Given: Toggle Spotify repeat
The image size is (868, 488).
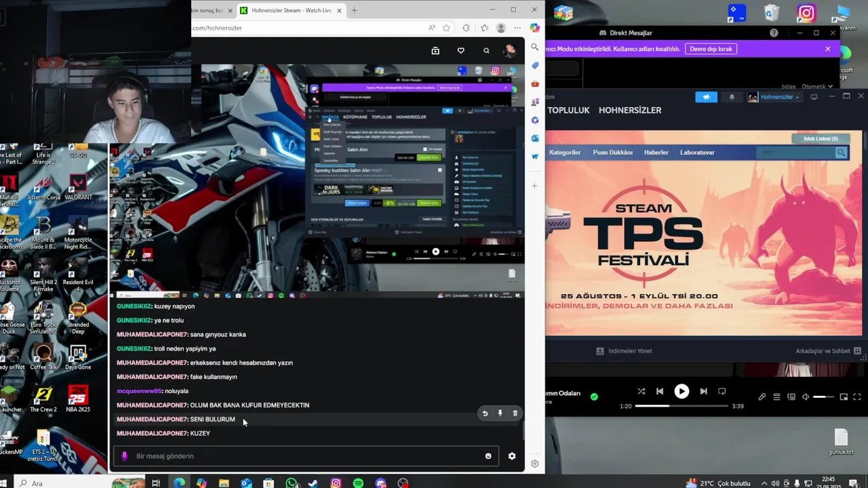Looking at the screenshot, I should 722,391.
